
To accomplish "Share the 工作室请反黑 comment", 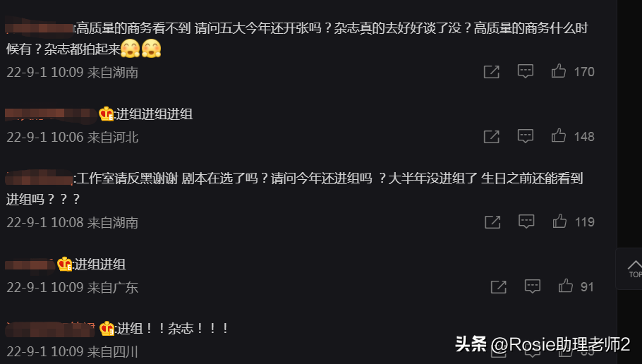I will (492, 222).
